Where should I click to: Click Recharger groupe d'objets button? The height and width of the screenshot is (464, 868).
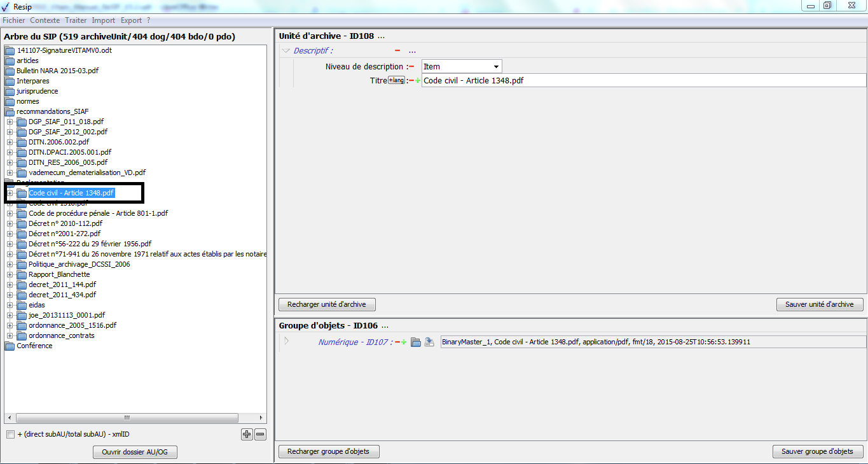[x=328, y=451]
